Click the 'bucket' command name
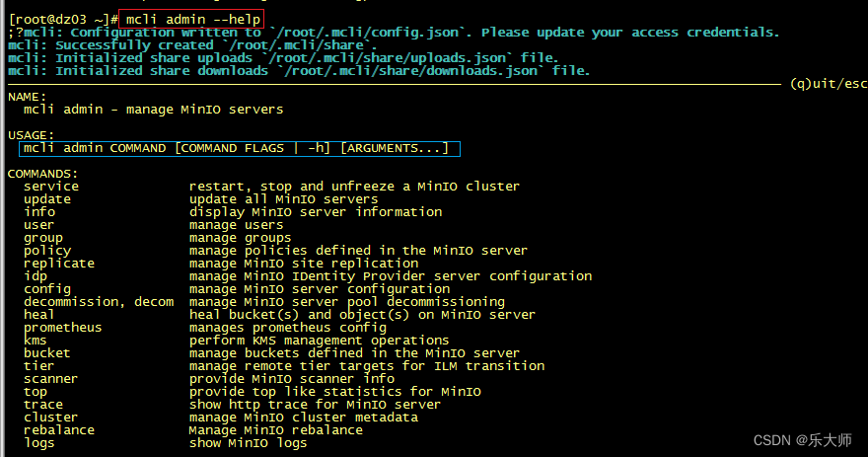This screenshot has height=457, width=868. coord(46,352)
